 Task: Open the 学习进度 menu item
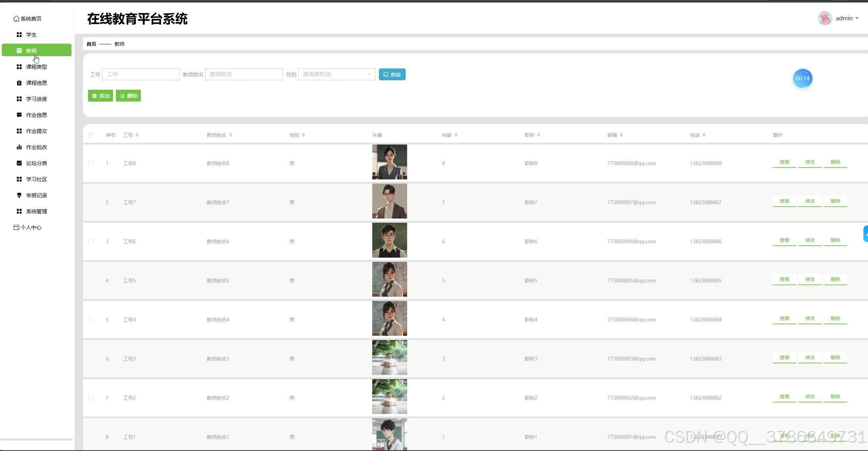click(36, 99)
